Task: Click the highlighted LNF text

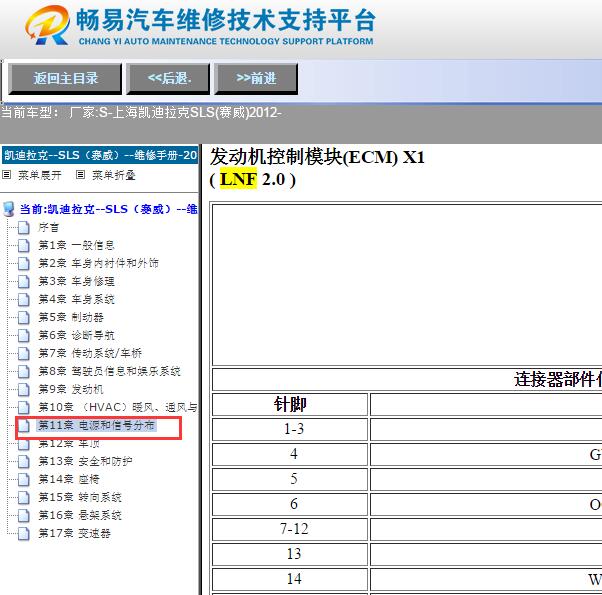Action: [x=238, y=179]
